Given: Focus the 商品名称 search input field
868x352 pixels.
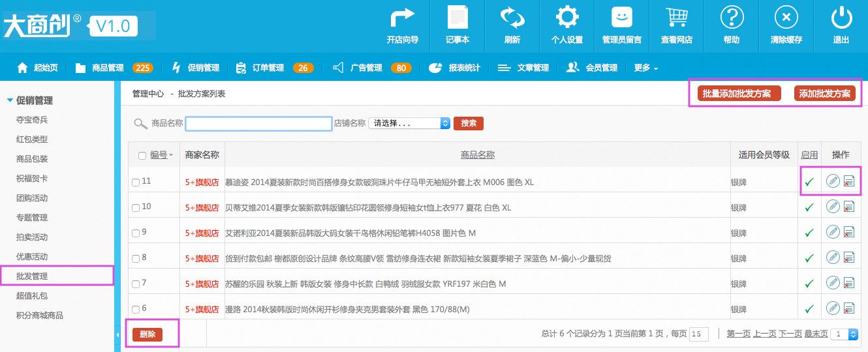Looking at the screenshot, I should tap(259, 123).
